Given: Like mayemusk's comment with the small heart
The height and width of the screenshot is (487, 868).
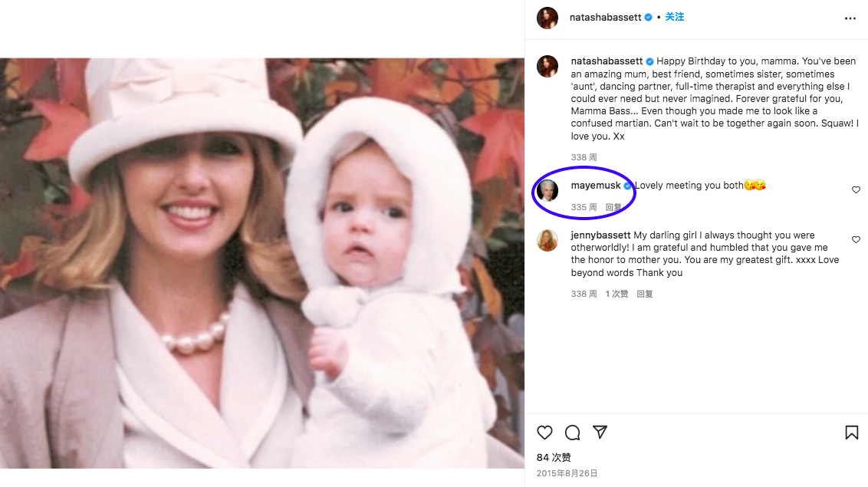Looking at the screenshot, I should click(856, 190).
